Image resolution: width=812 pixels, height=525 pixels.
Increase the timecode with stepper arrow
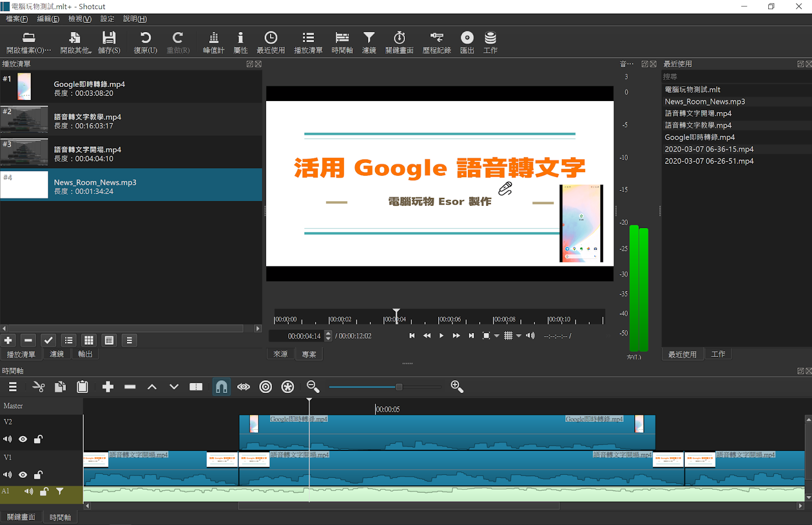point(328,333)
